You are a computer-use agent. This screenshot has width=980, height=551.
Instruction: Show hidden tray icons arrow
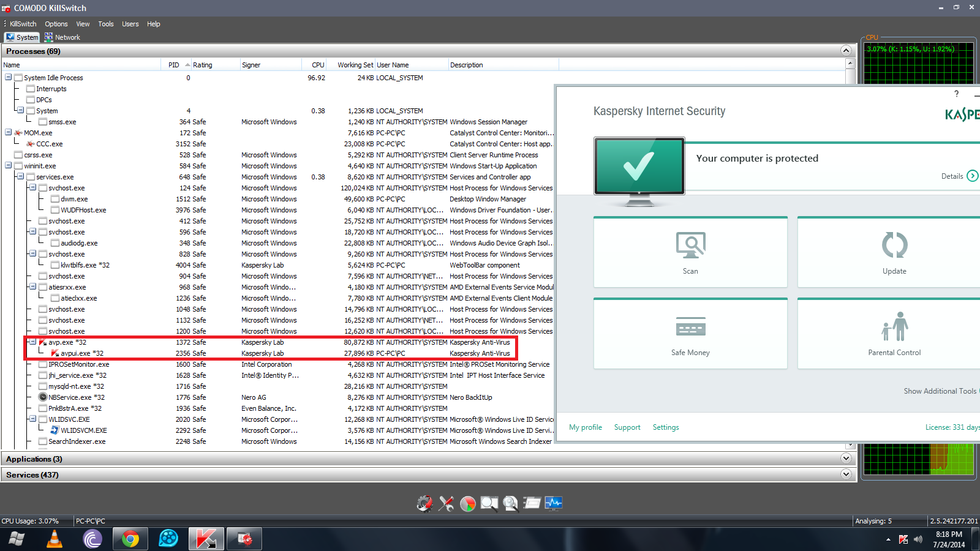(889, 539)
